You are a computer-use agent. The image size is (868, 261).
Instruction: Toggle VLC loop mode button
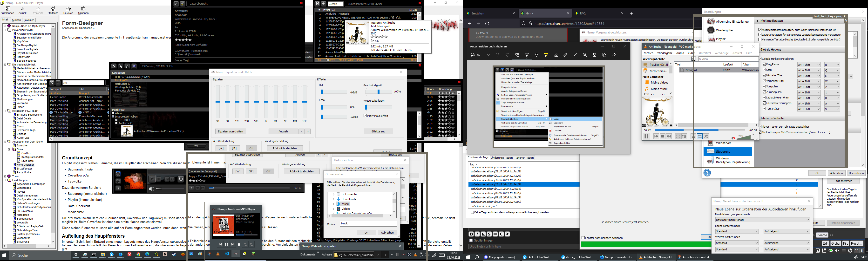700,136
